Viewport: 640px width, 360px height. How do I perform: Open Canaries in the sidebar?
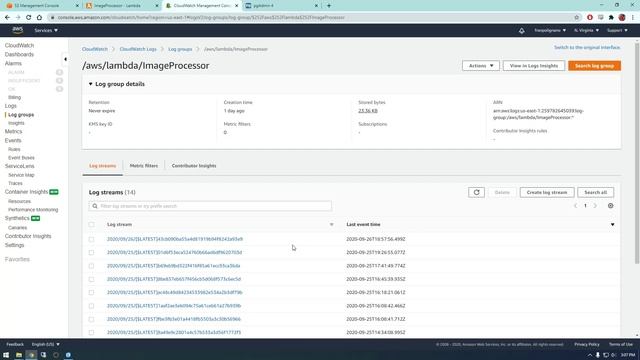tap(18, 228)
